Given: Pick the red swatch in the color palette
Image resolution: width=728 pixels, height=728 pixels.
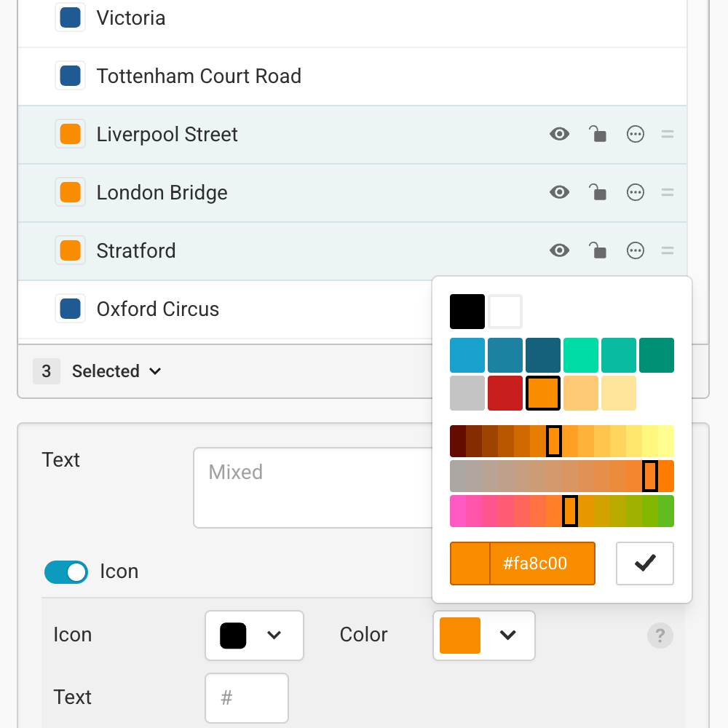Looking at the screenshot, I should pyautogui.click(x=505, y=392).
